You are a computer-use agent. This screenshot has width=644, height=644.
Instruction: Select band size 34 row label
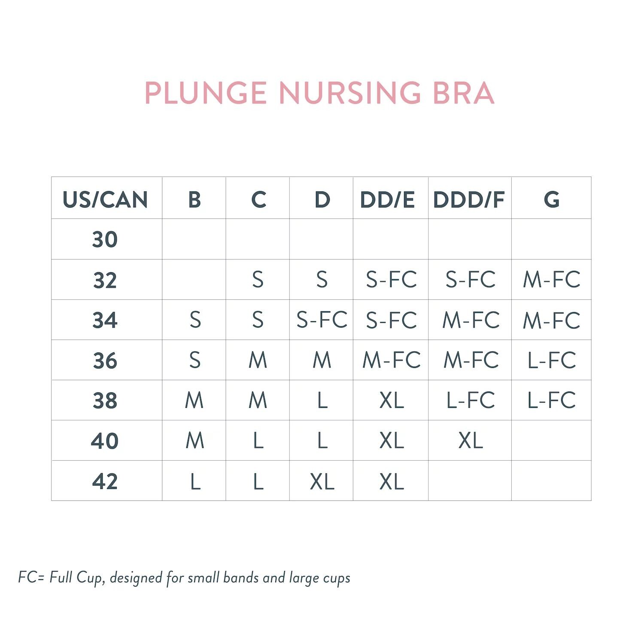[x=105, y=320]
